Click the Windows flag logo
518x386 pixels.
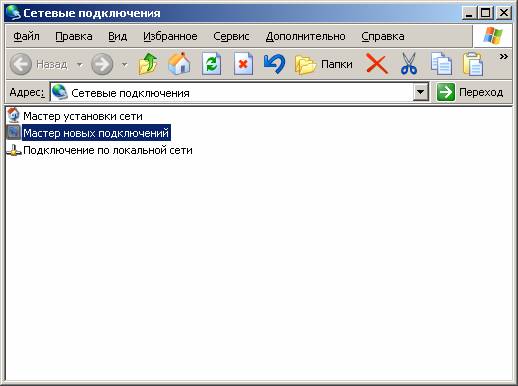492,35
